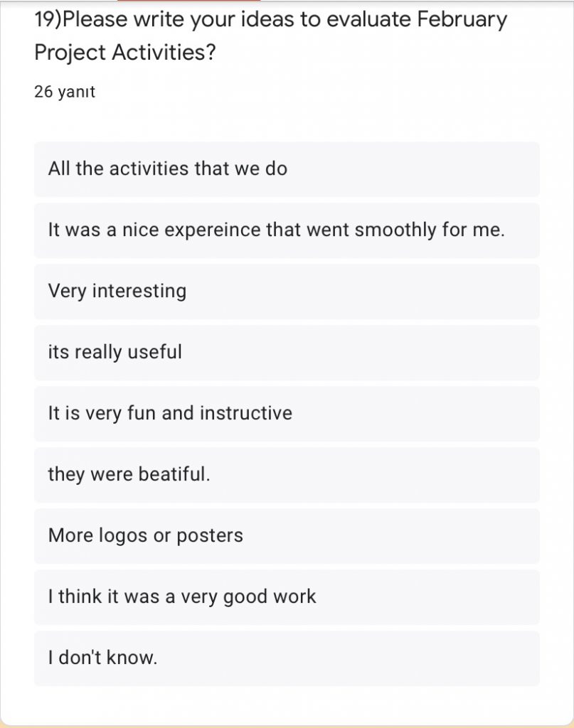
Task: Click the "It is very fun and instructive" answer
Action: (170, 413)
